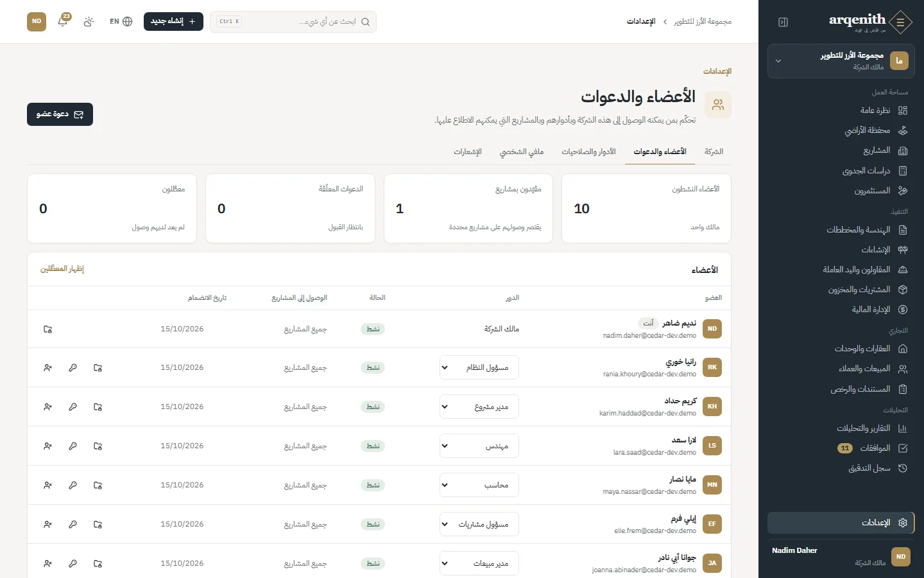Open الإعدادات in the sidebar
924x578 pixels.
(841, 523)
